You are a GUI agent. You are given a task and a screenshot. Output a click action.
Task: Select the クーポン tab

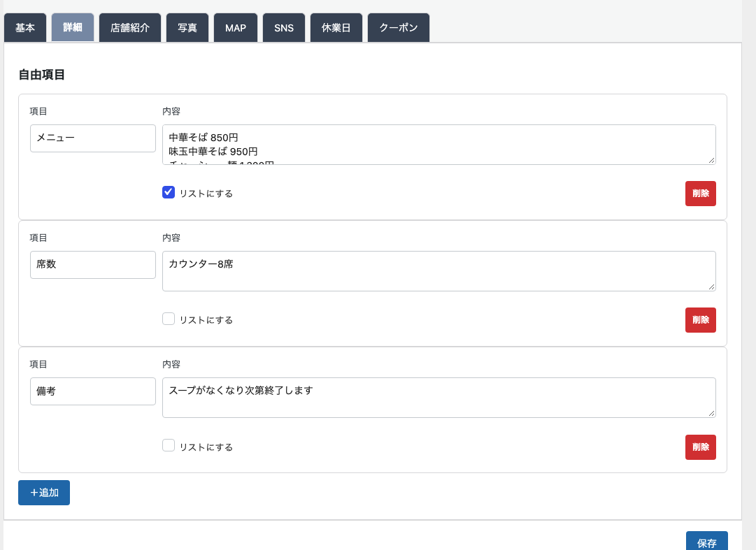pos(398,28)
